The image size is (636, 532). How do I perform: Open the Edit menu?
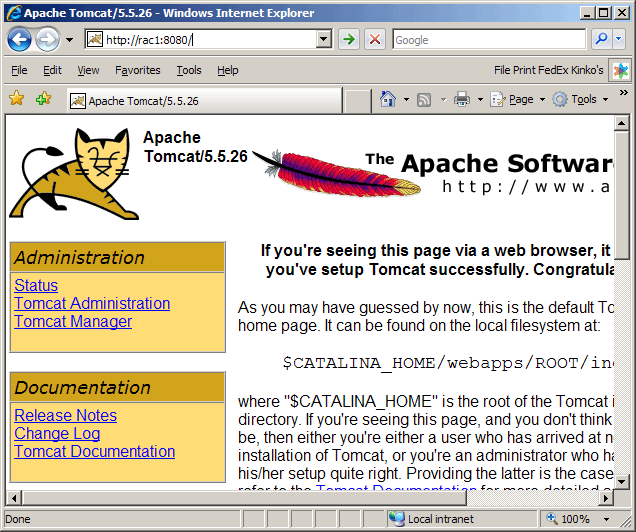pos(52,70)
